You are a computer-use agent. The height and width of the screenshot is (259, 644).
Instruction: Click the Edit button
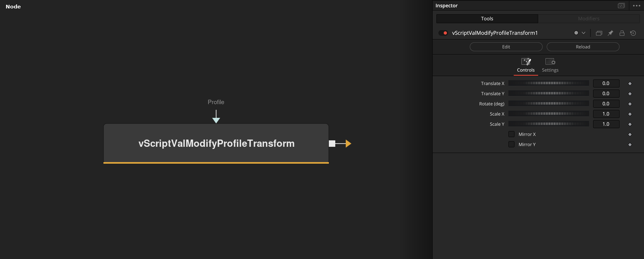[506, 47]
